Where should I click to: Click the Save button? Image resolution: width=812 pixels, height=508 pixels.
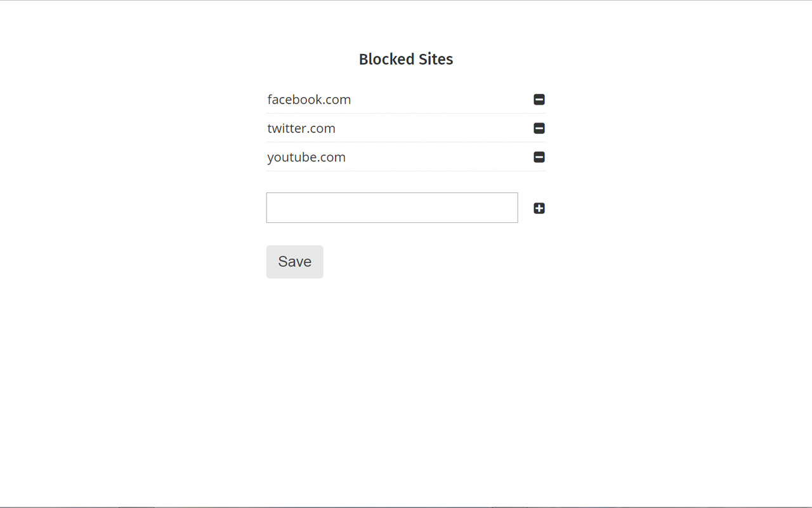(x=294, y=262)
